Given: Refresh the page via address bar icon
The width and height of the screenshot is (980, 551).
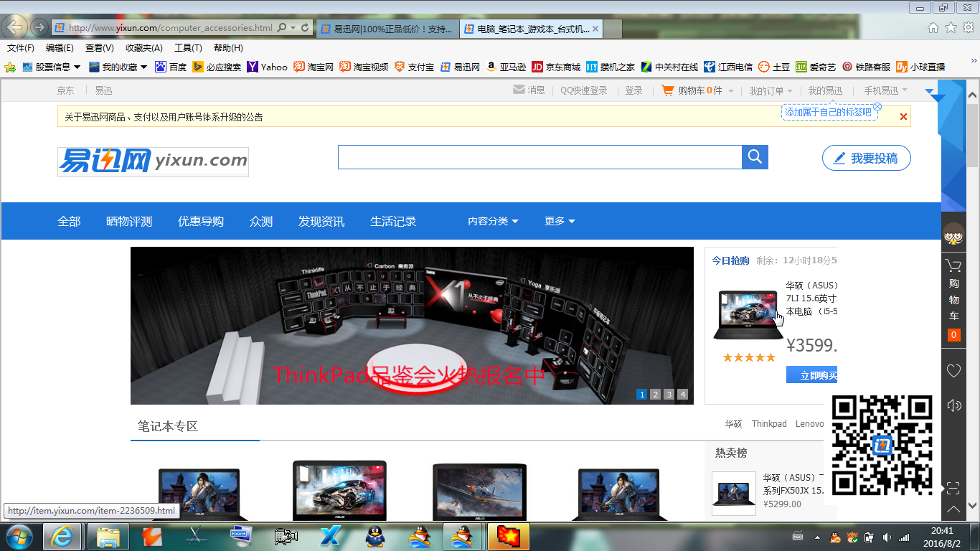Looking at the screenshot, I should (x=305, y=28).
